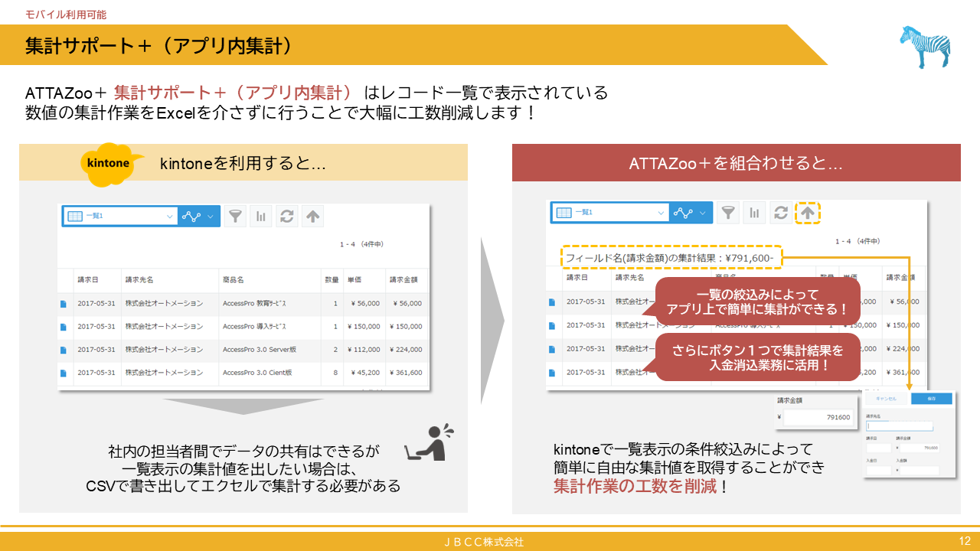Click the キャンセル cancel button
This screenshot has width=980, height=551.
pos(886,399)
